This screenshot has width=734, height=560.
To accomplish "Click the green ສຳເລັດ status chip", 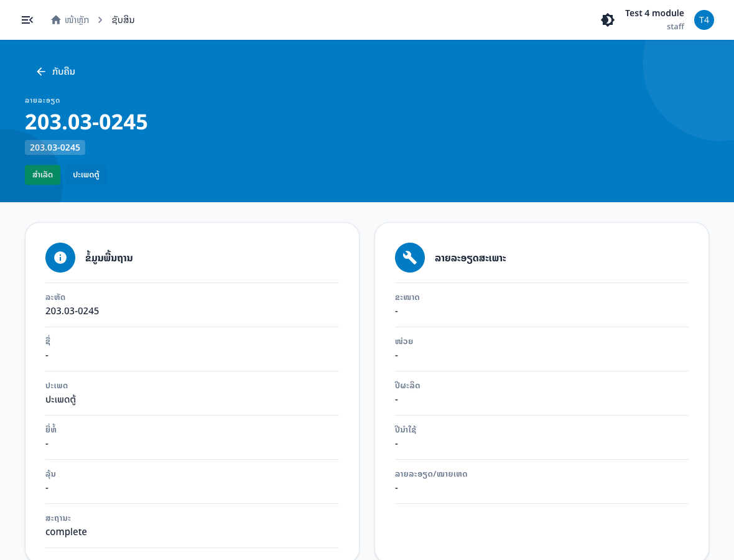I will click(42, 175).
